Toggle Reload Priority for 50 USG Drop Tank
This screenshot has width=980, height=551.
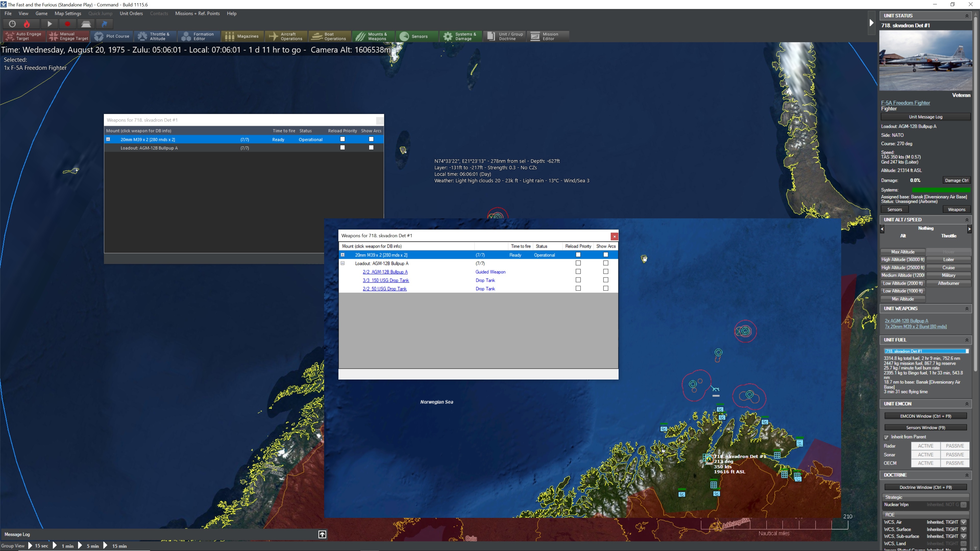[x=578, y=288]
